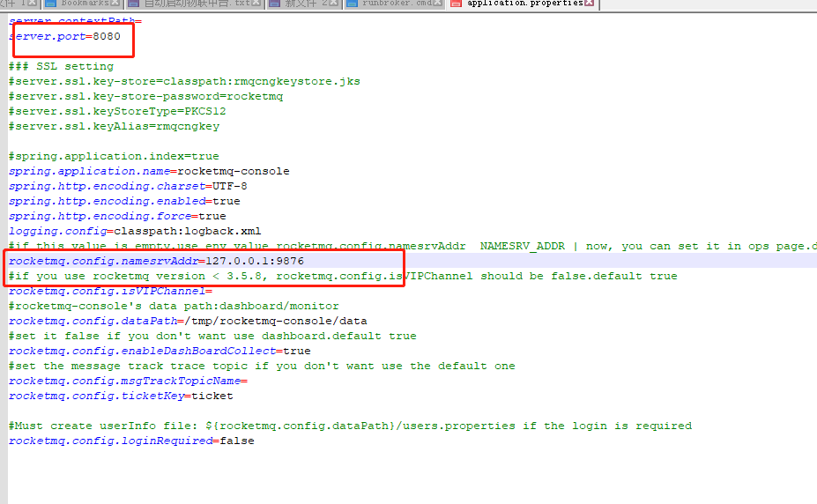Click the server.ssl.key-store=classpath:rmqcngkeystore.jks line
The image size is (817, 504).
pos(184,81)
